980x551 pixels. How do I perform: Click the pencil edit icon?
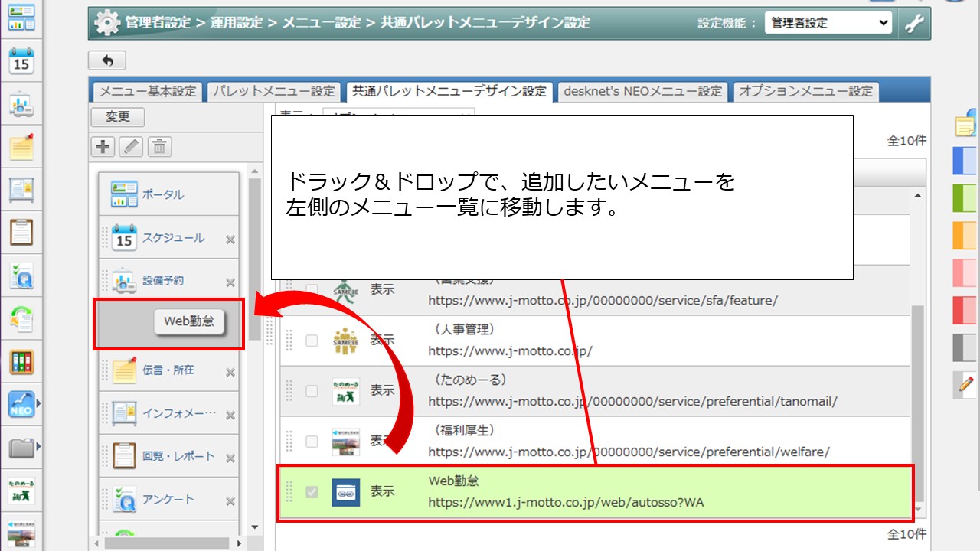(x=131, y=146)
